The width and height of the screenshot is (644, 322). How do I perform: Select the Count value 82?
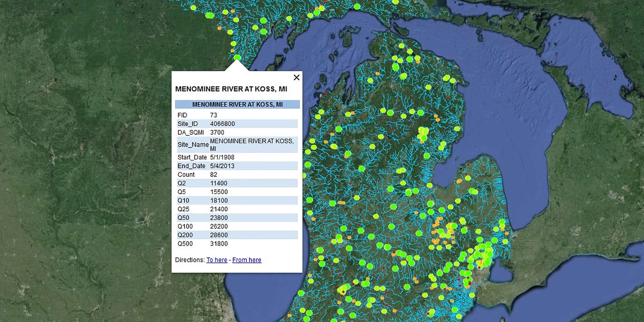pos(214,175)
